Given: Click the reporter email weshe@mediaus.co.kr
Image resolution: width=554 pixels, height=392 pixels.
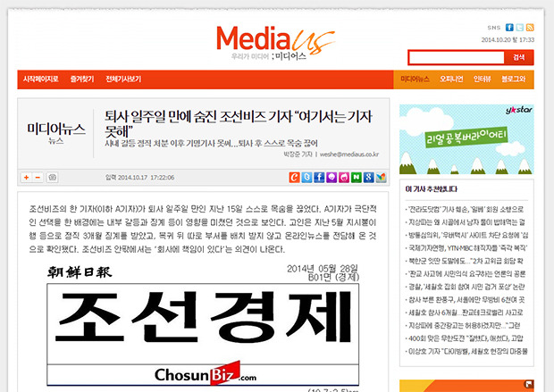Looking at the screenshot, I should 349,154.
